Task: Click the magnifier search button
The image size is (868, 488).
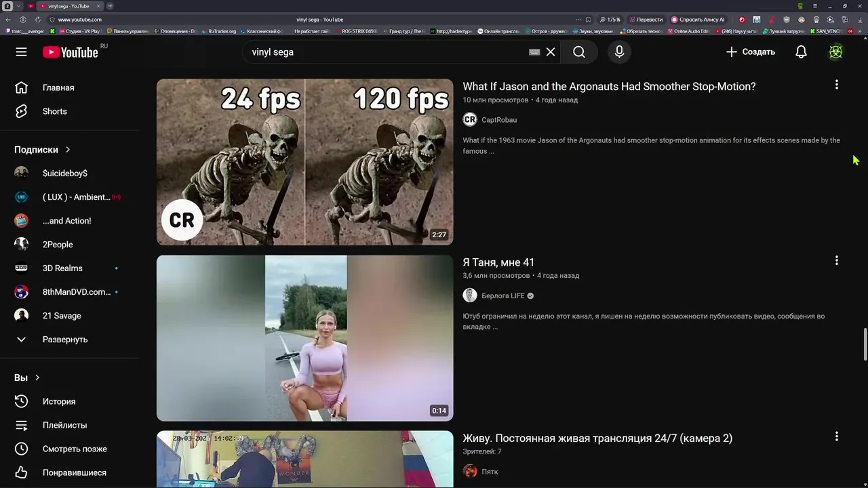Action: coord(579,52)
